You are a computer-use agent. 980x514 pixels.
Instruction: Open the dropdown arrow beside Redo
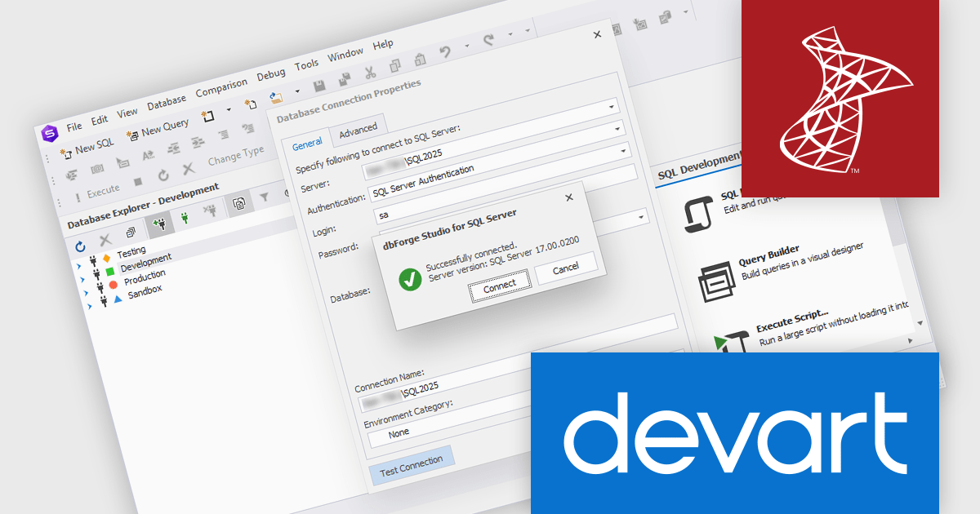pyautogui.click(x=510, y=33)
